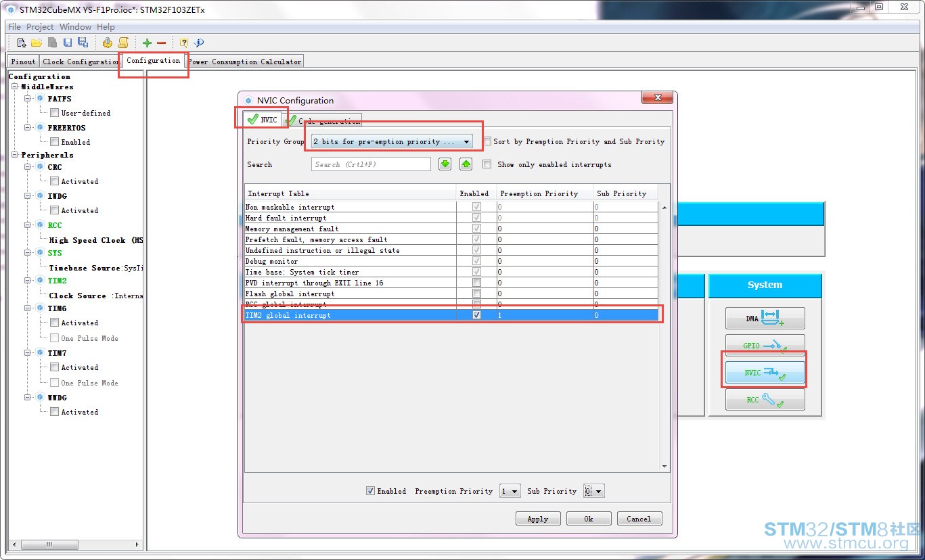Click the green plus toolbar icon
The image size is (925, 560).
(147, 43)
